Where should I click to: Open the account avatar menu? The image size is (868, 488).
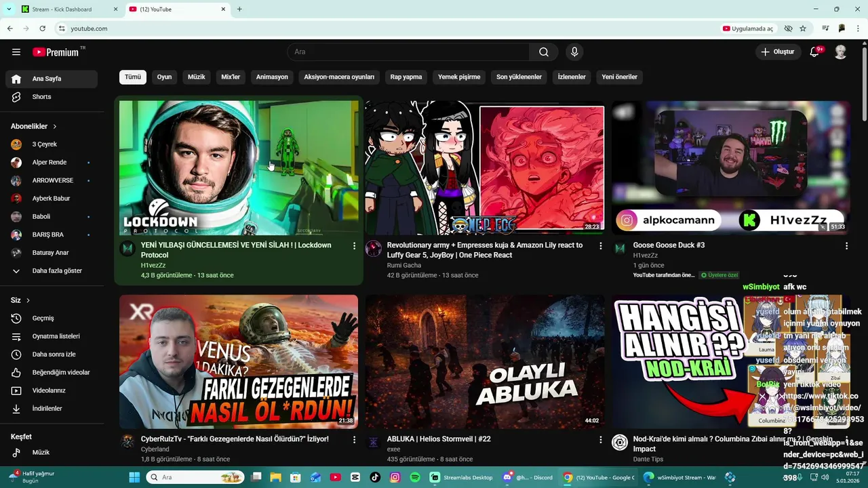point(841,52)
